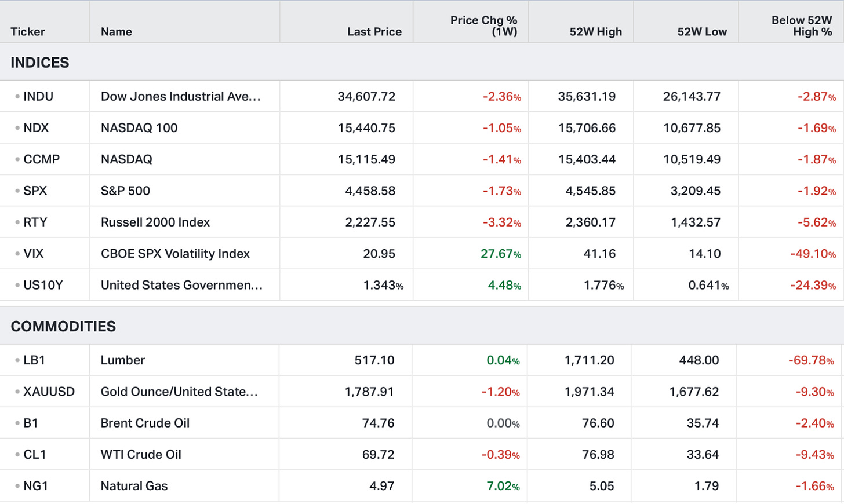This screenshot has height=504, width=844.
Task: Click the 52W high value 35,631.19
Action: [587, 97]
